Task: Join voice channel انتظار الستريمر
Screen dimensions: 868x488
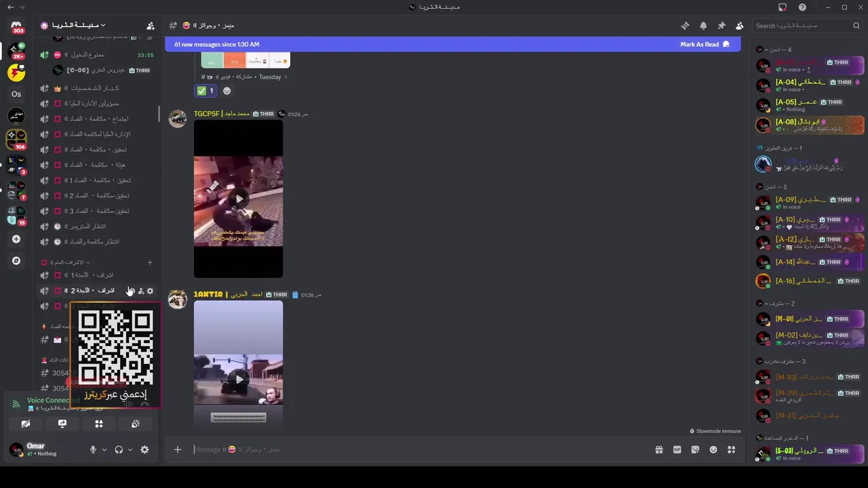Action: [x=95, y=226]
